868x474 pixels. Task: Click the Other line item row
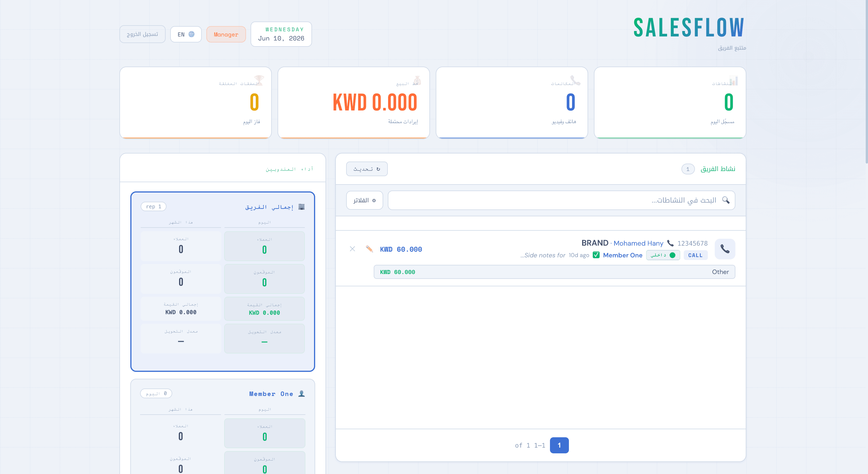(554, 271)
